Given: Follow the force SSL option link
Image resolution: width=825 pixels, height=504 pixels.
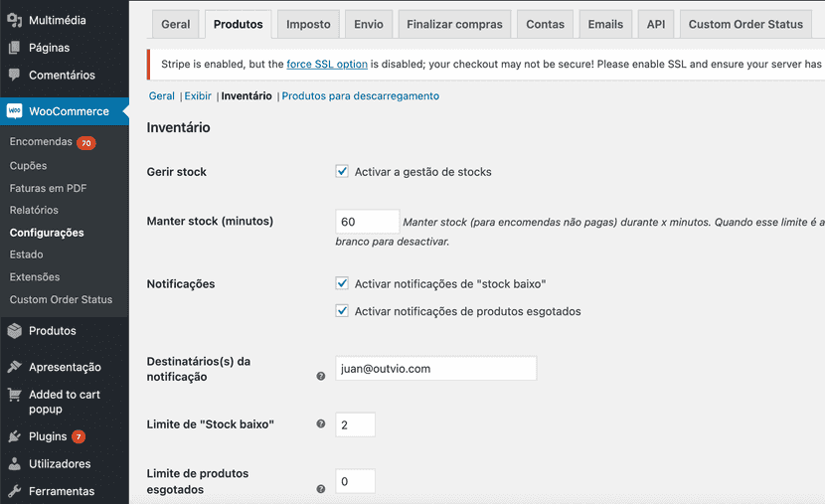Looking at the screenshot, I should pos(327,64).
